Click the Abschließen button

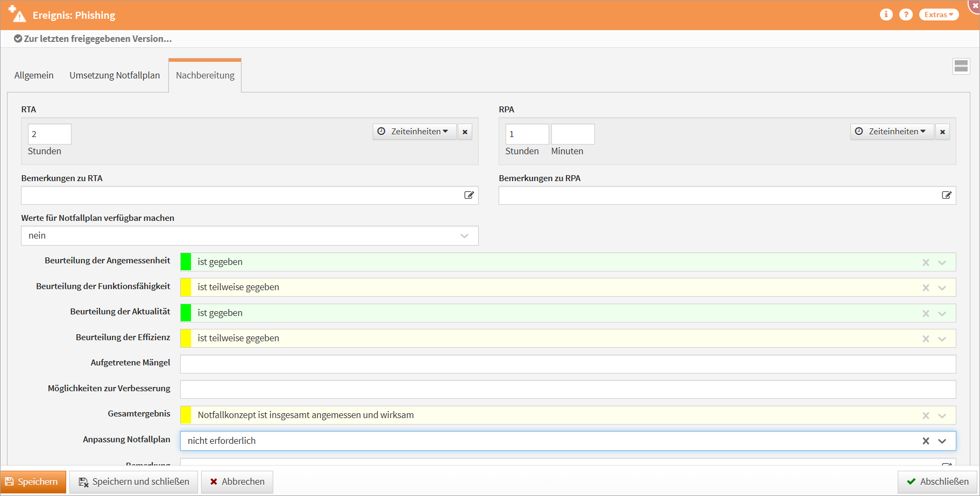tap(938, 481)
